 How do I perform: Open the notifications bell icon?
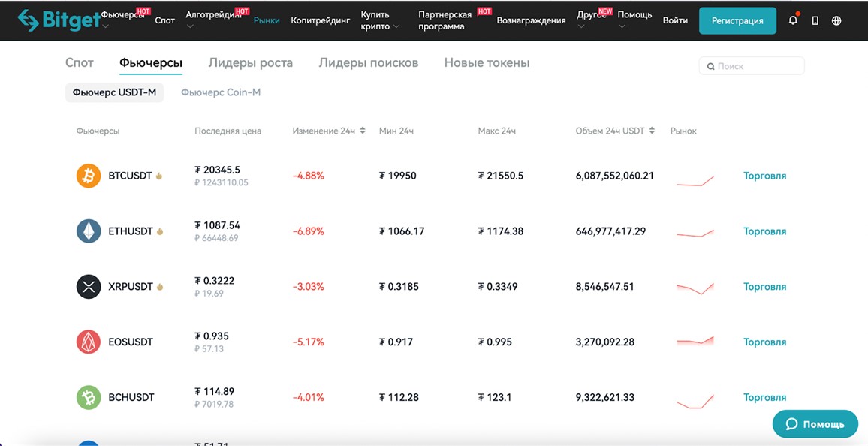793,20
